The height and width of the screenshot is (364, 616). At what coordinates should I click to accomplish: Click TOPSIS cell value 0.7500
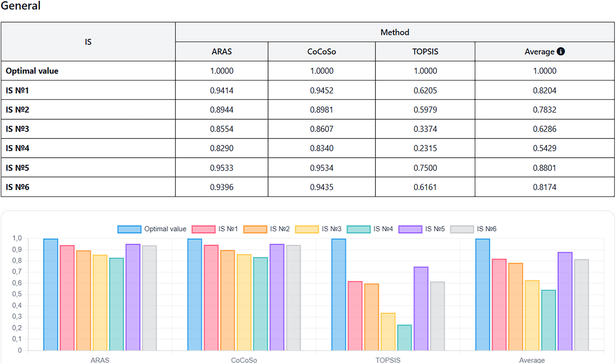425,168
